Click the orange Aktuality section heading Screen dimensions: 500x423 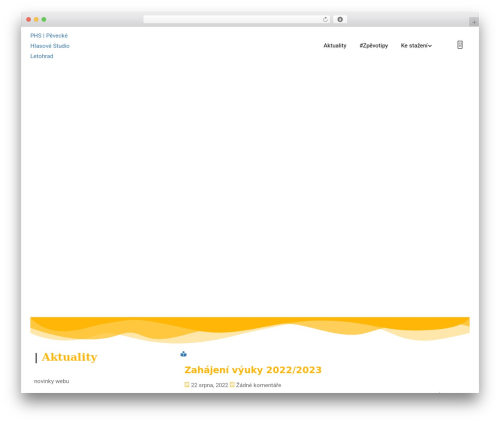click(x=69, y=357)
